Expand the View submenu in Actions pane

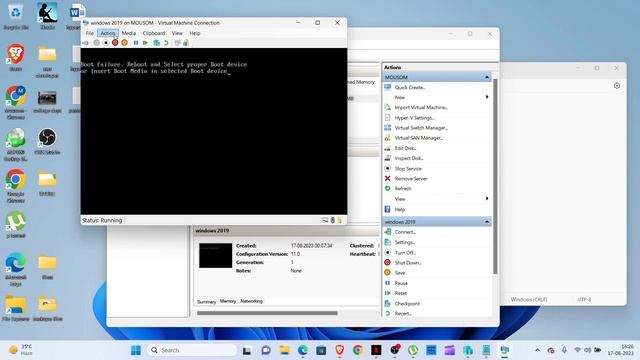[487, 199]
